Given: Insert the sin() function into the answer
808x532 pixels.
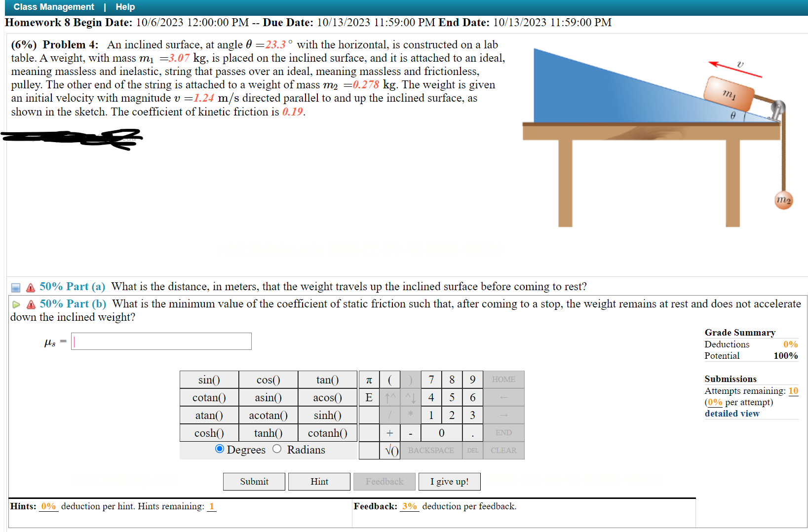Looking at the screenshot, I should click(209, 380).
